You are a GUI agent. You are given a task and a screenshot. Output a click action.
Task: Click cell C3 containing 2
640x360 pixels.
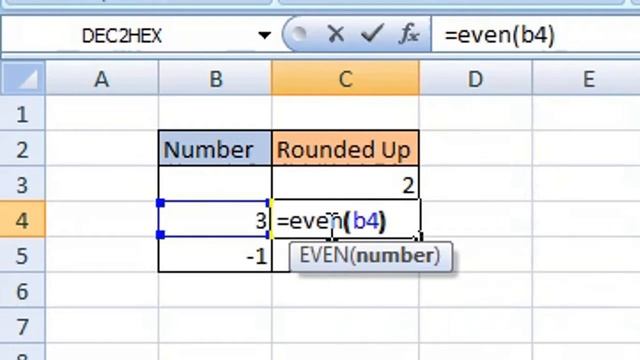(x=345, y=184)
